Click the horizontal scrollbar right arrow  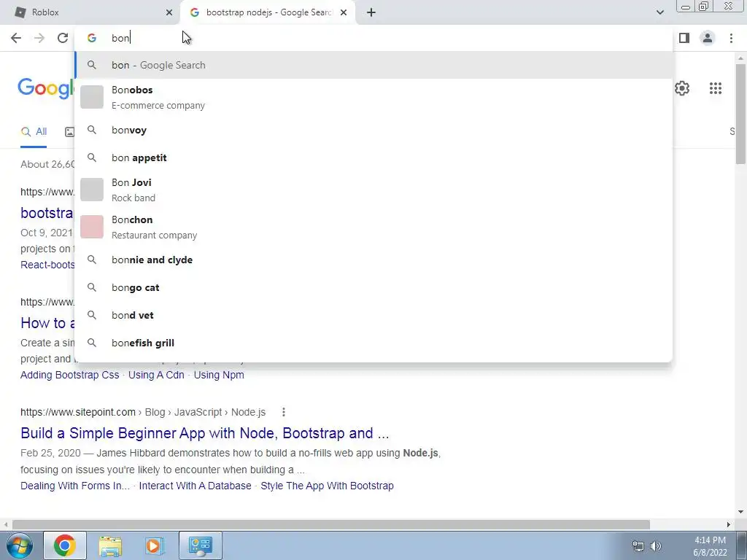tap(729, 524)
